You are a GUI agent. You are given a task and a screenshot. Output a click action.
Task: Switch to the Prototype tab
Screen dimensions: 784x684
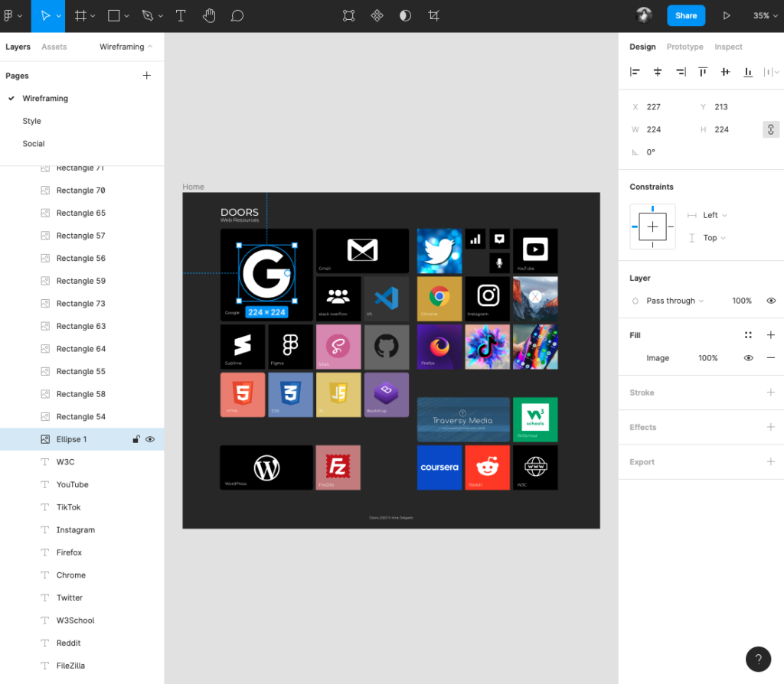pos(684,47)
